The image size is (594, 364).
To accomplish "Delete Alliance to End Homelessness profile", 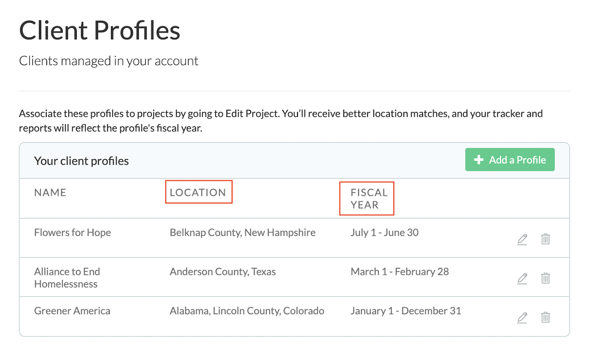I will pos(545,278).
